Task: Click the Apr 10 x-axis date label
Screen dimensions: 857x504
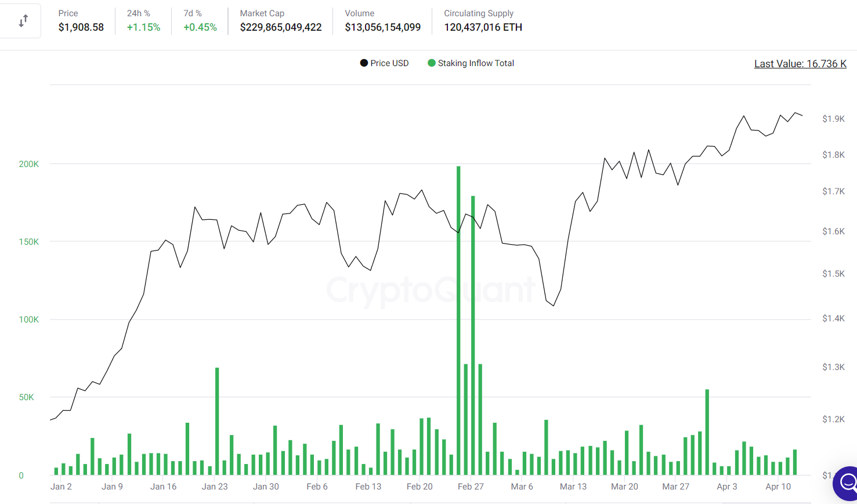Action: pyautogui.click(x=778, y=487)
